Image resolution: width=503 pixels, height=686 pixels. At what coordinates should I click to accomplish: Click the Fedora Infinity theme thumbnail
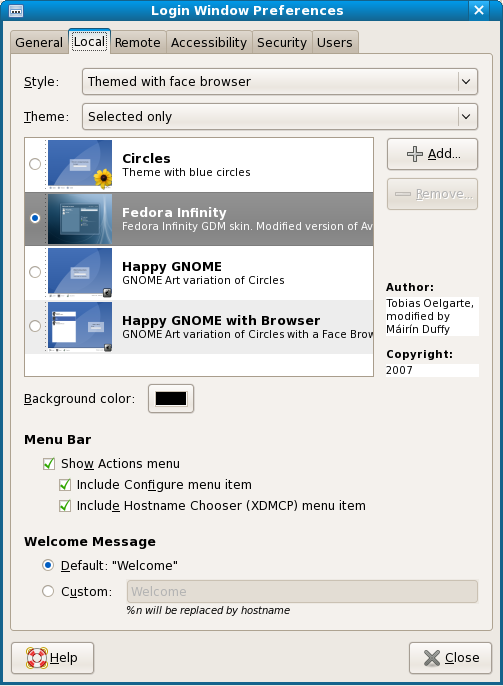click(x=80, y=219)
